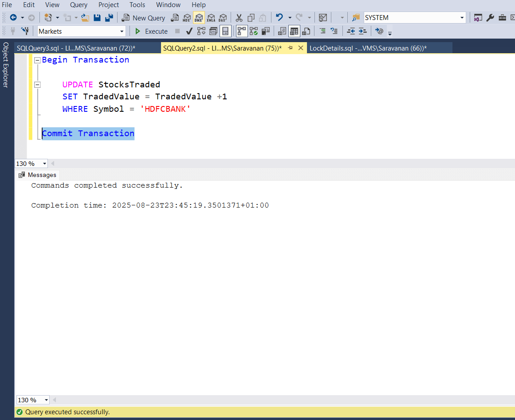Open the SYSTEM search combo box
515x420 pixels.
pos(415,17)
